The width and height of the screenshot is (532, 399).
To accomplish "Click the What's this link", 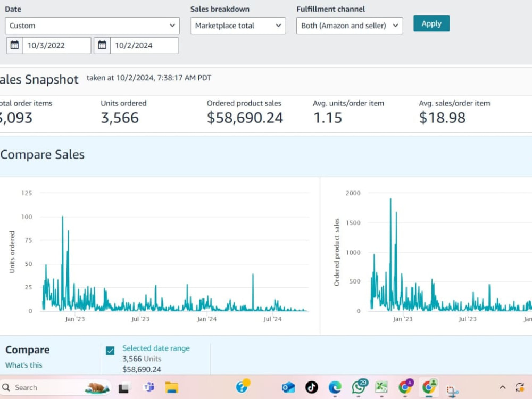I will tap(24, 365).
